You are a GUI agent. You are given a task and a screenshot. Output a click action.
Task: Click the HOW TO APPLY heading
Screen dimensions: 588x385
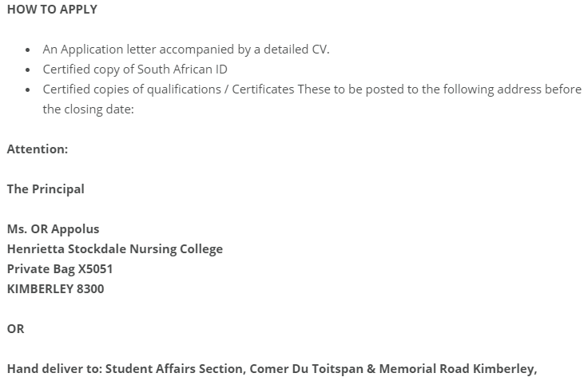52,10
